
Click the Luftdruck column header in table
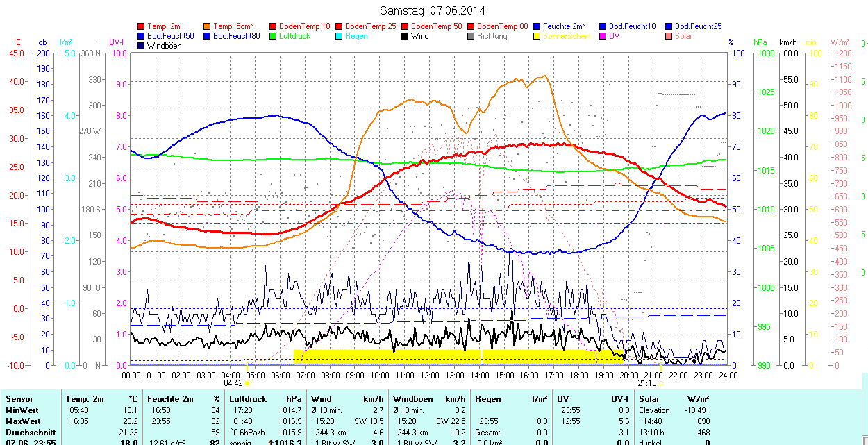coord(247,399)
